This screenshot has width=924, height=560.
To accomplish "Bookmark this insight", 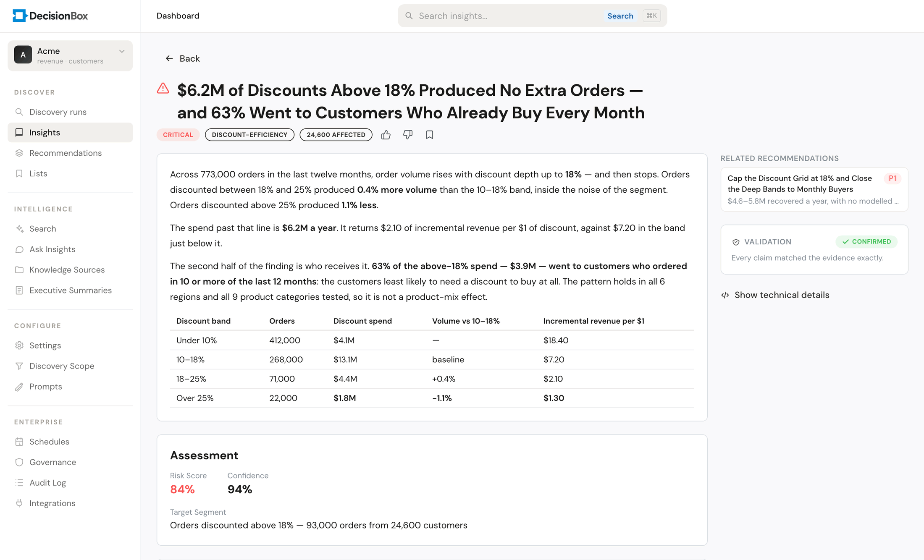I will [x=429, y=135].
